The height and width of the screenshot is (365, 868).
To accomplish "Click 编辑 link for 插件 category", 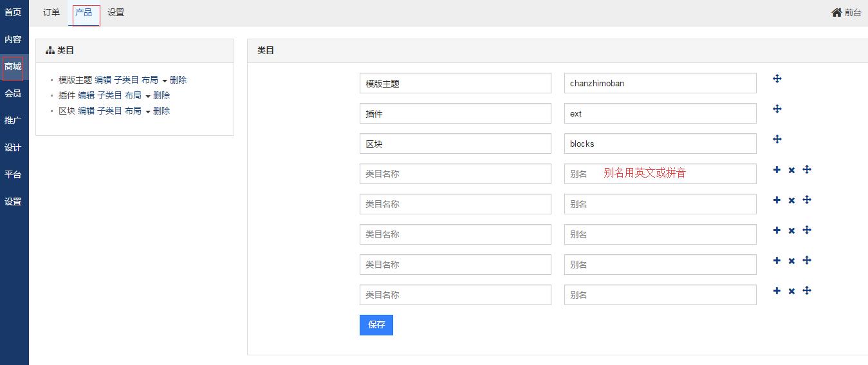I will [x=86, y=95].
